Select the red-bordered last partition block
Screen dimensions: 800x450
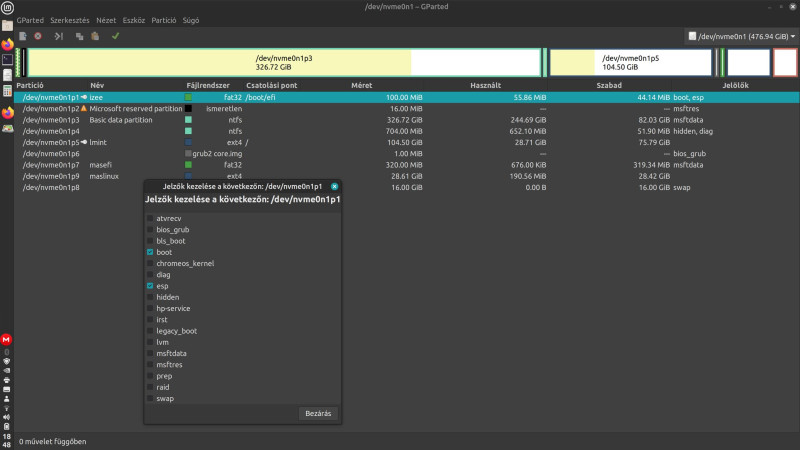(785, 62)
